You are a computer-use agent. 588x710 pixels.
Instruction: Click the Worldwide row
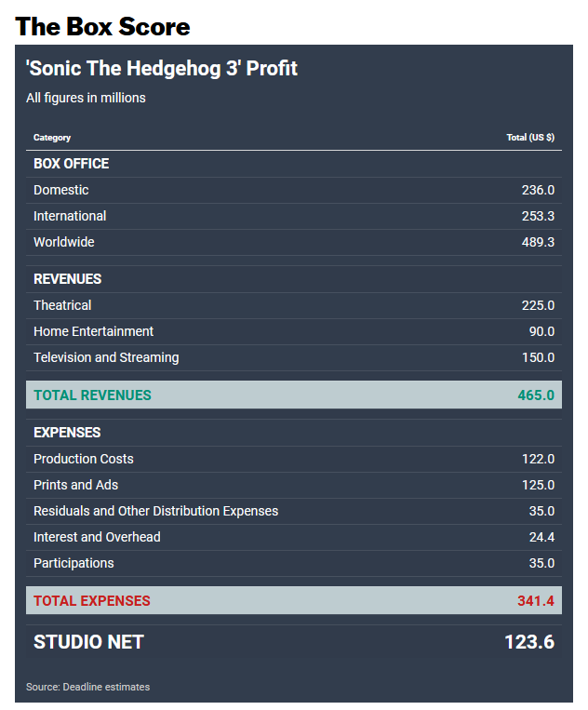point(294,242)
